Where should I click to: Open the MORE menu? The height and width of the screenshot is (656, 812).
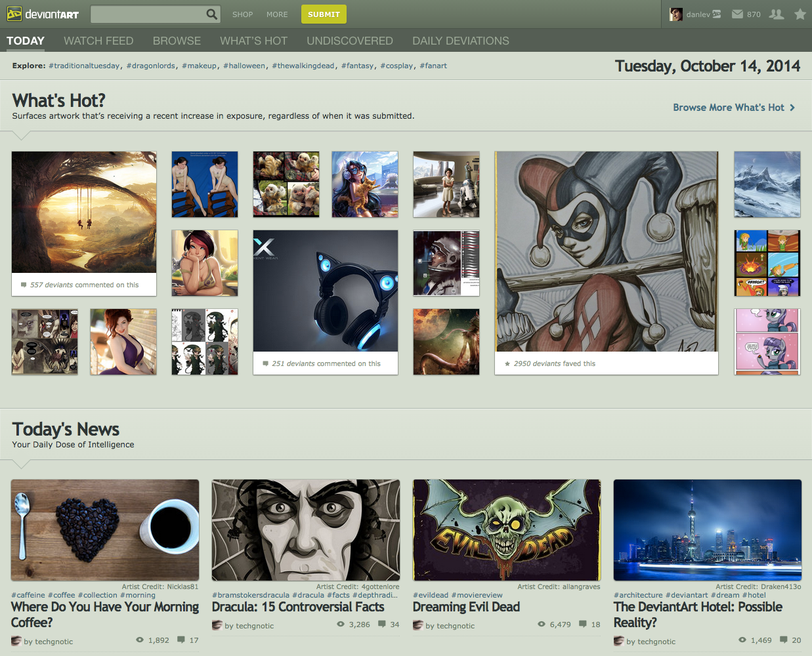[277, 14]
